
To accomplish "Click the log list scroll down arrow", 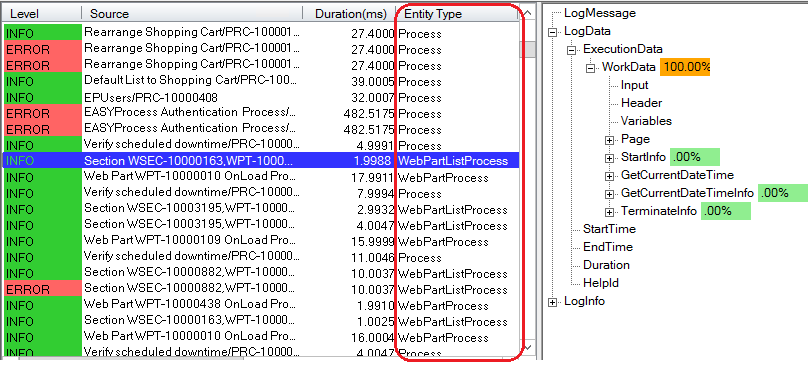I will 528,347.
